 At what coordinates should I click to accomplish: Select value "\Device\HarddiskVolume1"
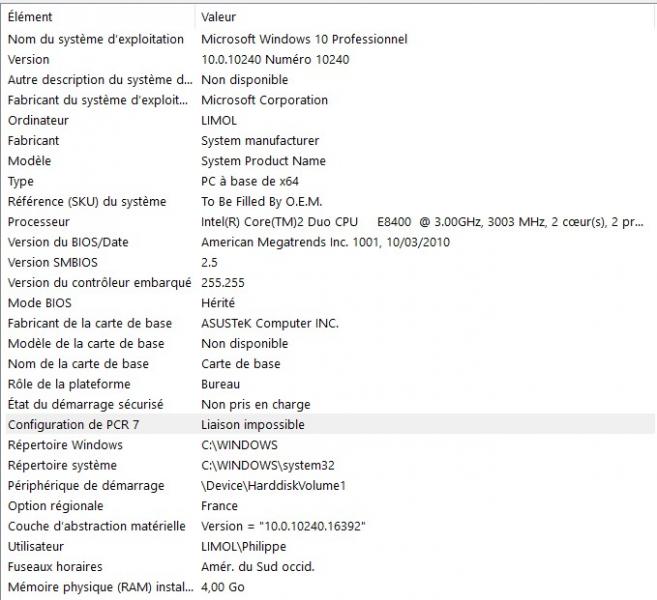(x=273, y=486)
